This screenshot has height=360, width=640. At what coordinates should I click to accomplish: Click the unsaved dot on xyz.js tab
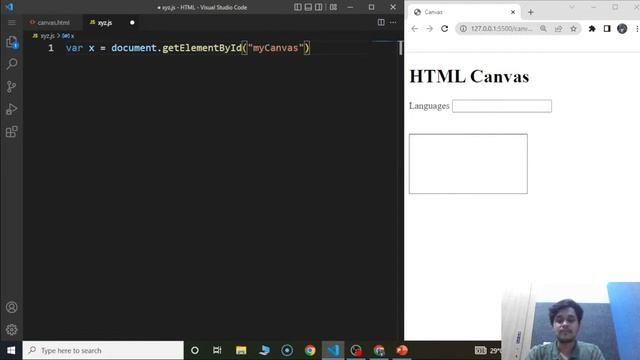[132, 22]
